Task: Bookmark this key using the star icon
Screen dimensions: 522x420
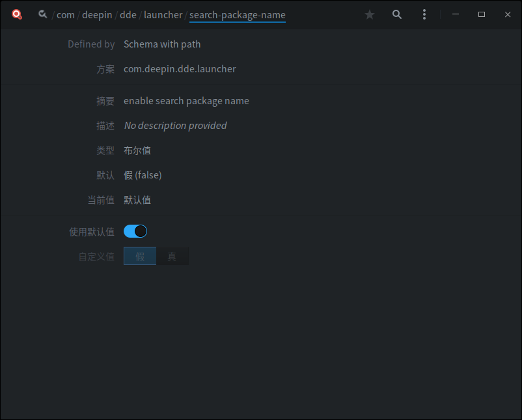Action: click(370, 14)
